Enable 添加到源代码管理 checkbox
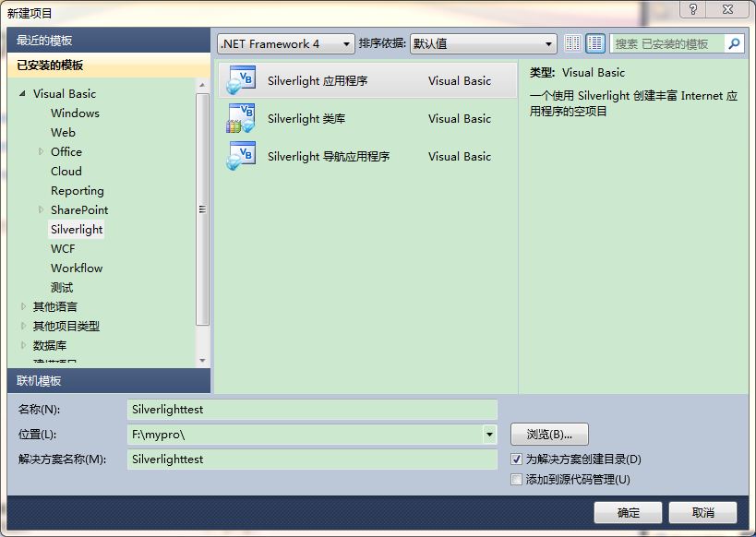 tap(516, 479)
